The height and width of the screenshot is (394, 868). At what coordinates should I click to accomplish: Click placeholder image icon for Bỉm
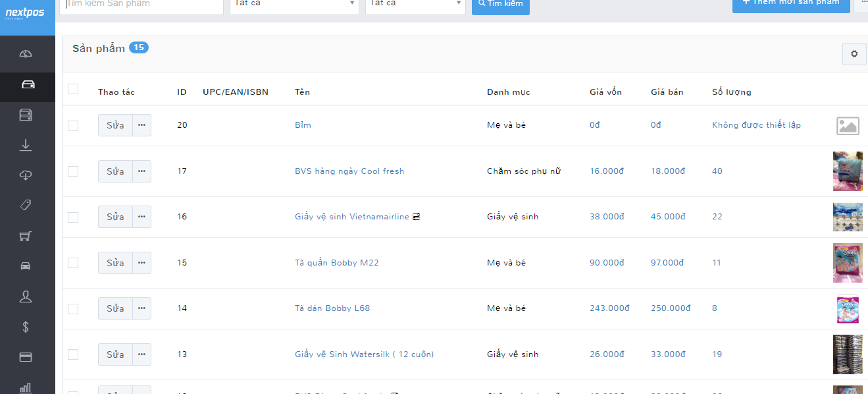pos(848,126)
